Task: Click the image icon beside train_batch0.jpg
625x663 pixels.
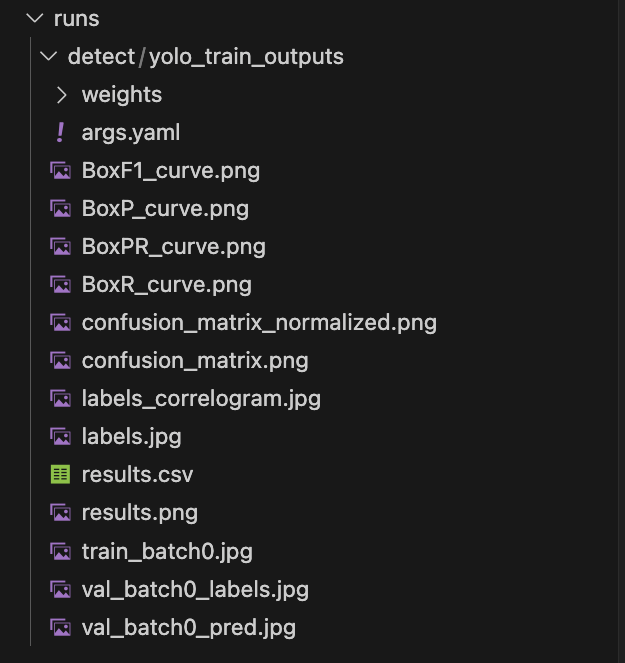Action: 61,551
